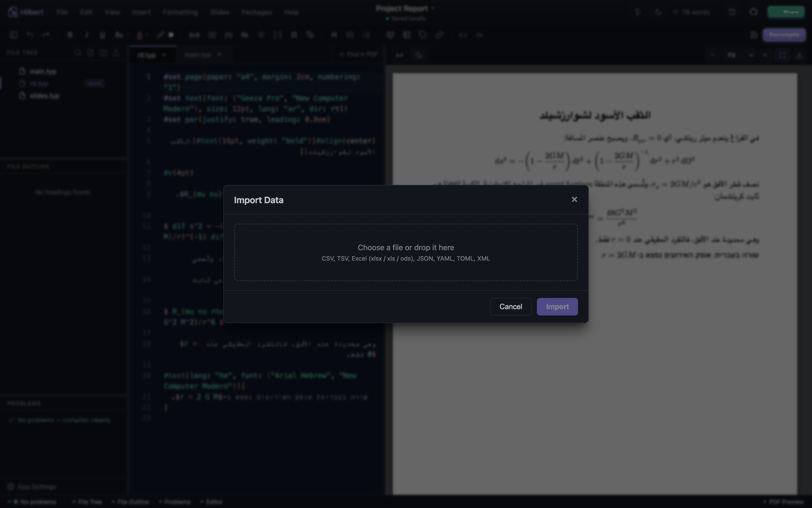Open main.typ in the file tree
Screen dimensions: 812x508
43,72
